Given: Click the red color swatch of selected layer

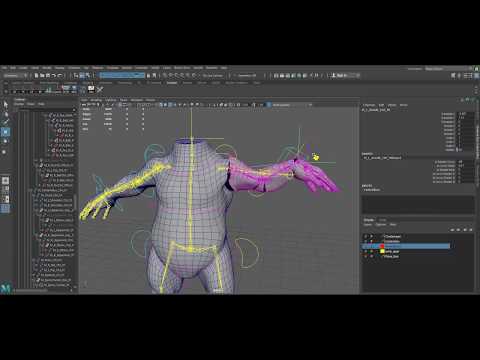Looking at the screenshot, I should pyautogui.click(x=382, y=246).
